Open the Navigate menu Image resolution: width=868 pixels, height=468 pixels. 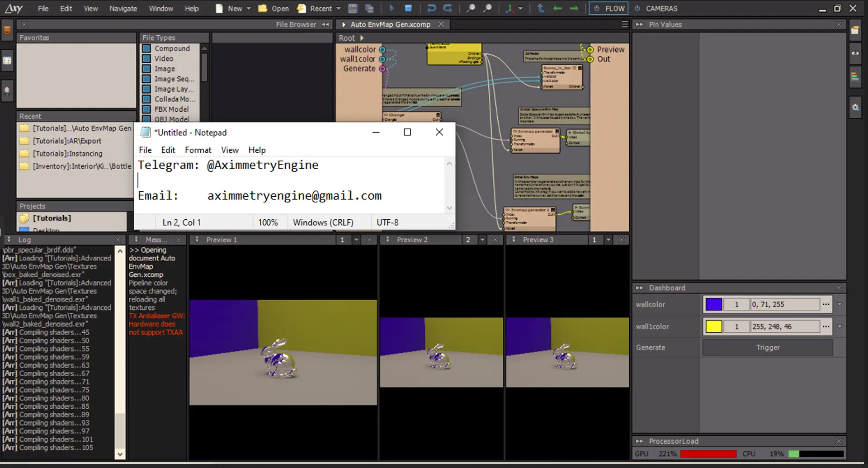123,9
